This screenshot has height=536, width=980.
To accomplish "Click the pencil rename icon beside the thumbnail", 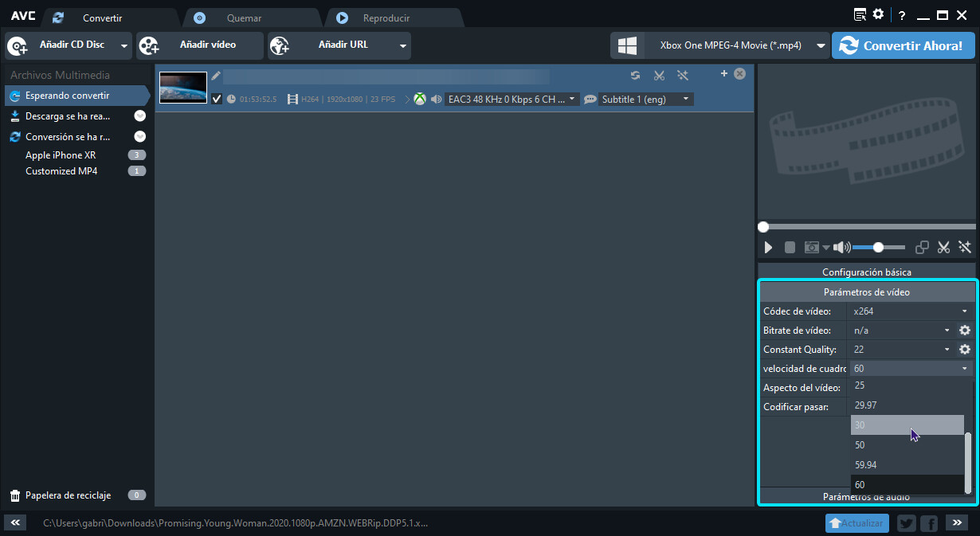I will click(x=216, y=76).
